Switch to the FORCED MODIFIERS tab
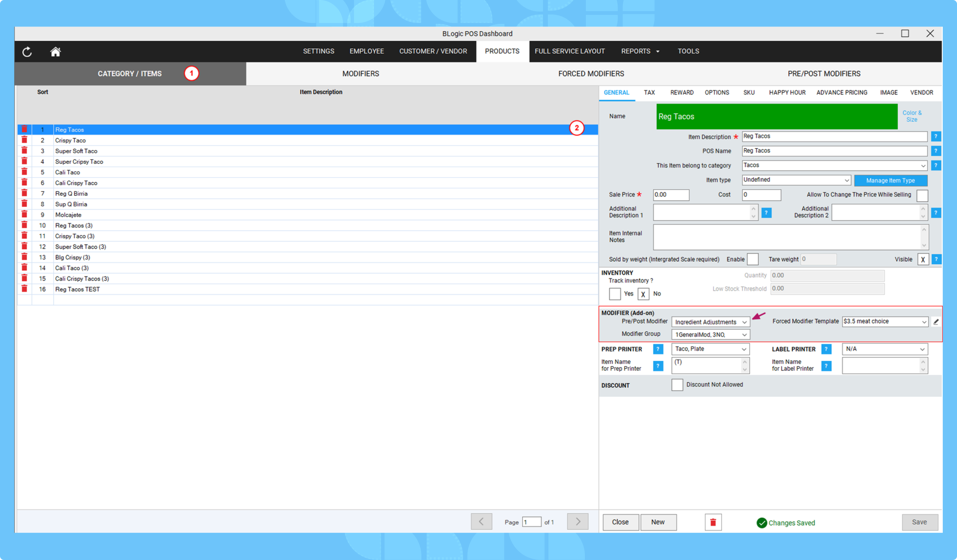957x560 pixels. [591, 74]
